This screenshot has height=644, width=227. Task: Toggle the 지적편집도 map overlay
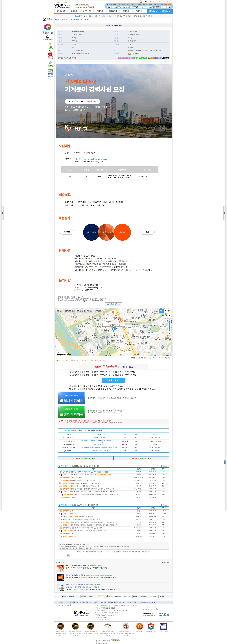coord(98,311)
